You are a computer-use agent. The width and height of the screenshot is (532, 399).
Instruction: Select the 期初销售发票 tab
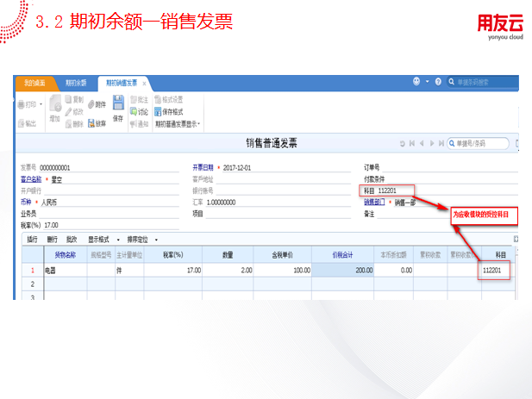pos(122,83)
